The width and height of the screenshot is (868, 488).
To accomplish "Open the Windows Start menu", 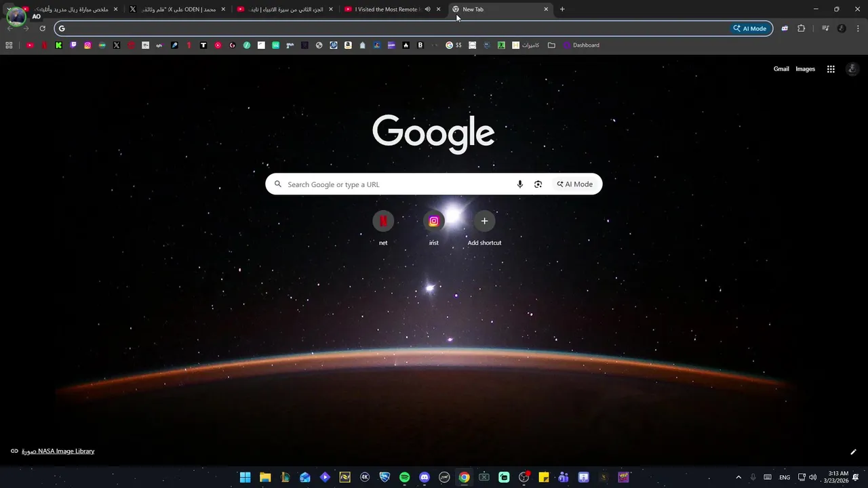I will [x=245, y=477].
